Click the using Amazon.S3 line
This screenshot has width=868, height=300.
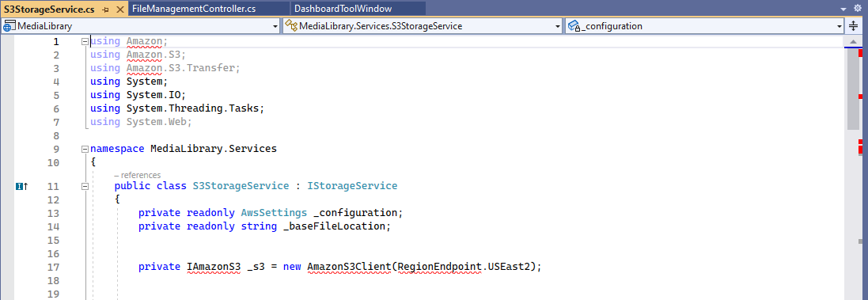(x=138, y=55)
